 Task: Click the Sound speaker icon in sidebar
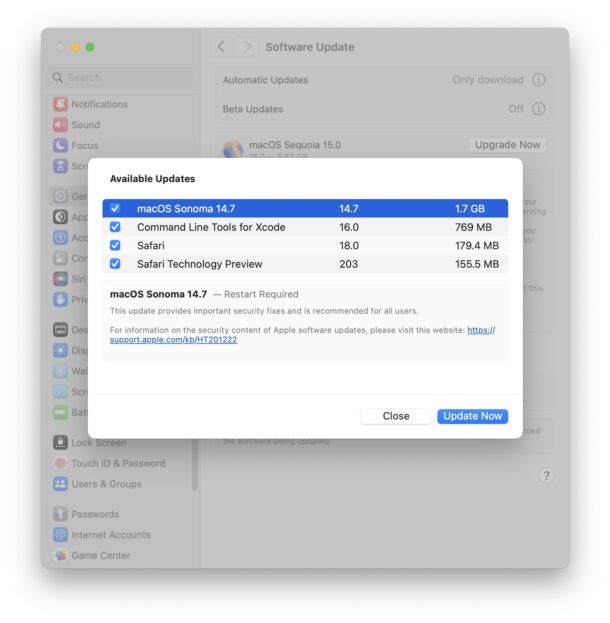point(61,125)
